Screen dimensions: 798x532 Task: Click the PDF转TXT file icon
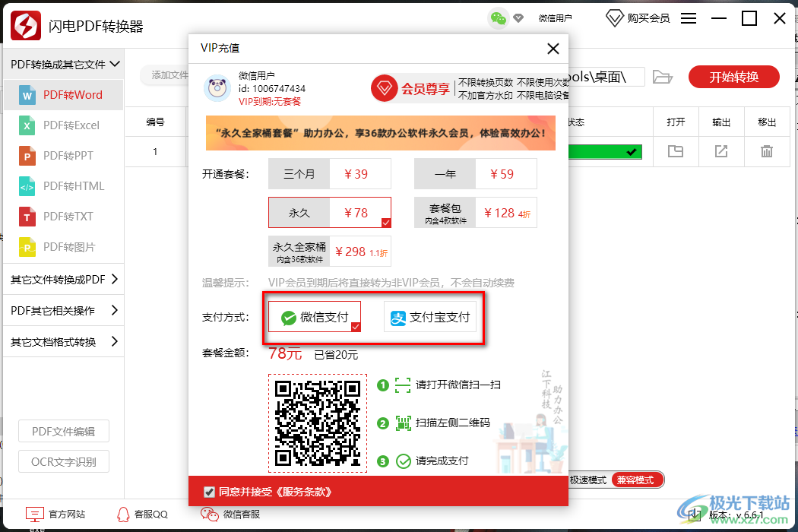[x=27, y=217]
